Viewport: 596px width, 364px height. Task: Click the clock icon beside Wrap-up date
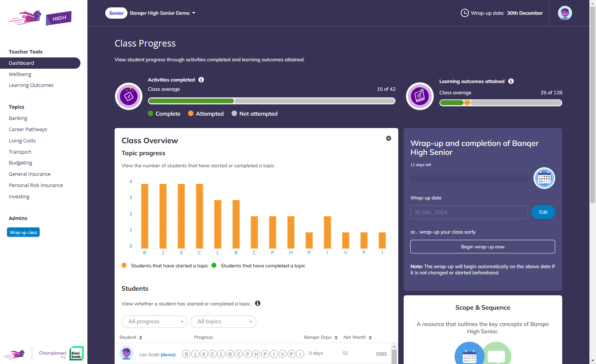tap(465, 13)
